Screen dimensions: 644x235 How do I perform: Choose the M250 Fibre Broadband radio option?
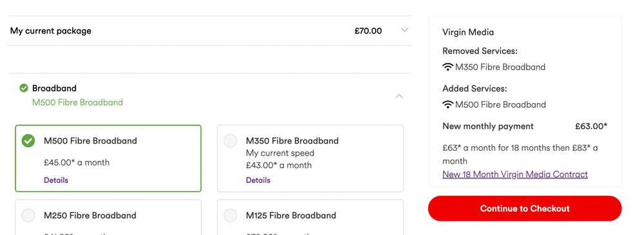(x=28, y=215)
